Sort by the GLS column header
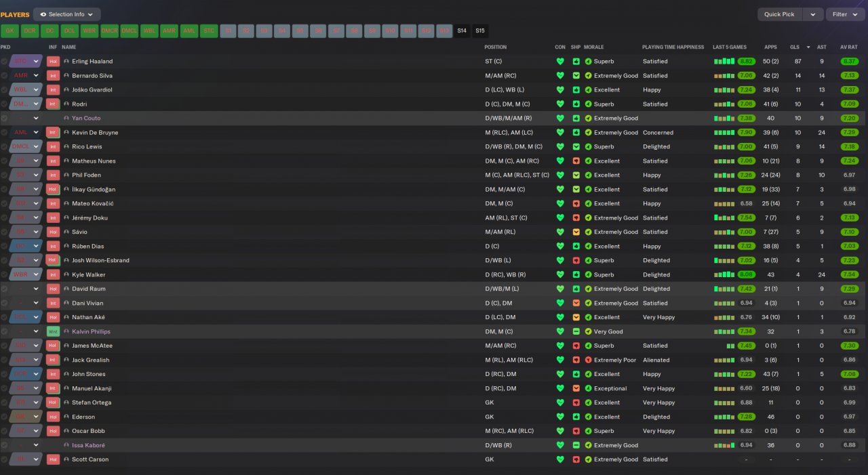This screenshot has height=475, width=868. [x=795, y=47]
